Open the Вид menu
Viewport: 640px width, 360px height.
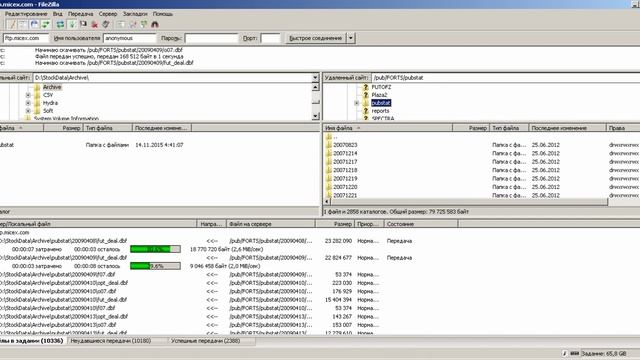click(58, 14)
